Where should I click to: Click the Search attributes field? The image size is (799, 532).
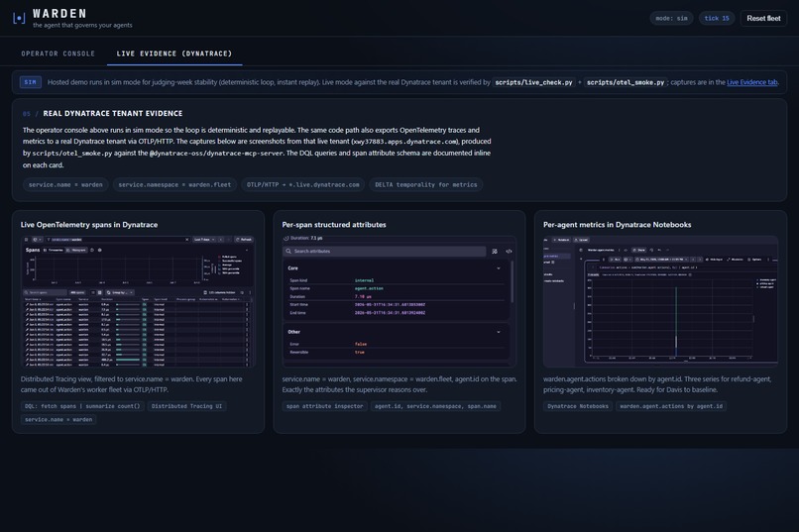tap(385, 251)
